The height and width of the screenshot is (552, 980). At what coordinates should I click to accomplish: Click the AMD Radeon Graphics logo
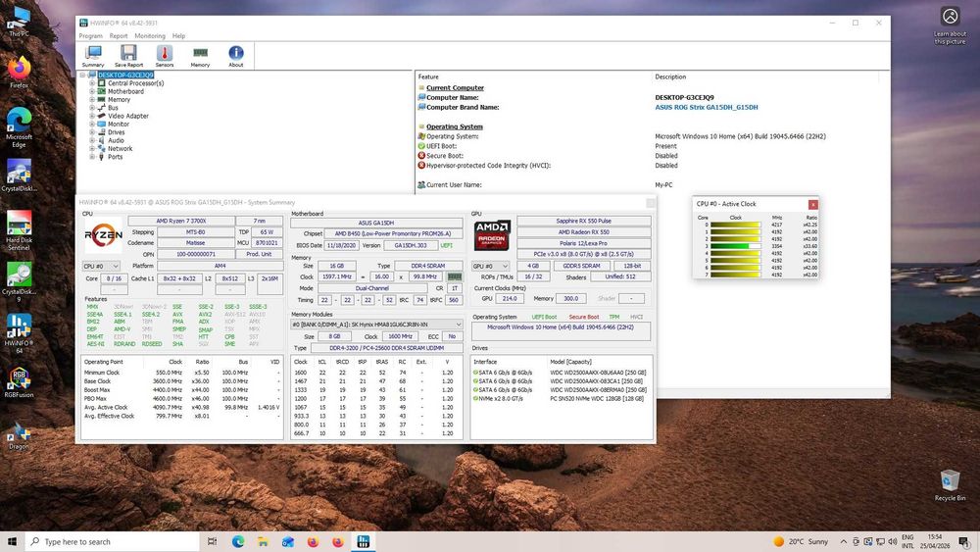click(x=492, y=234)
